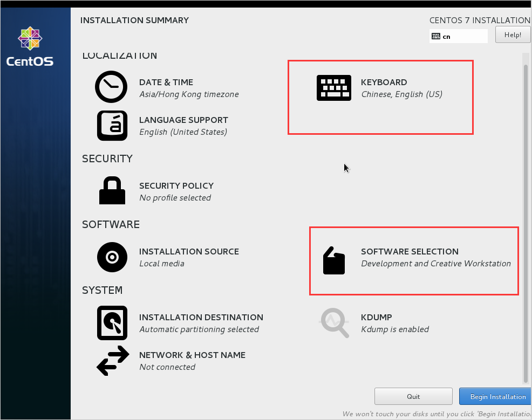Click the Kdump magnifier icon
This screenshot has height=420, width=532.
(x=335, y=323)
